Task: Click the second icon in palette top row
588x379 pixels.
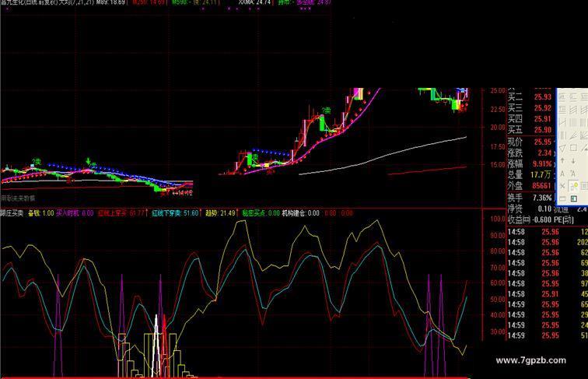Action: pos(573,97)
